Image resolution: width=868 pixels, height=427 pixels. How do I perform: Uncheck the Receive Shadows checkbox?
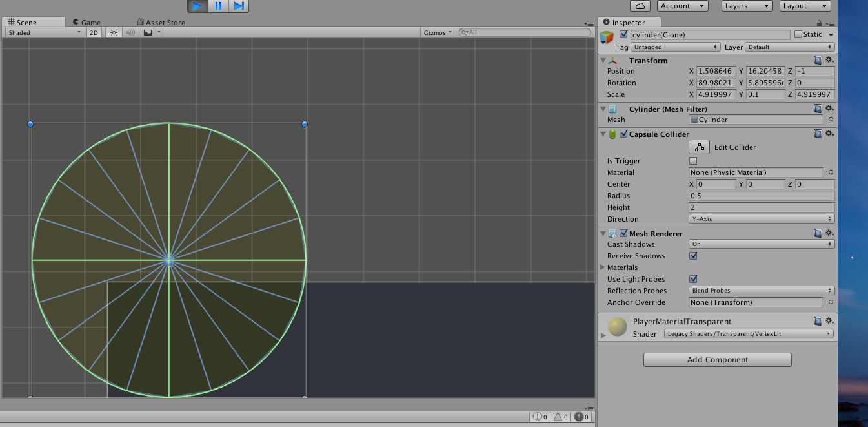693,256
